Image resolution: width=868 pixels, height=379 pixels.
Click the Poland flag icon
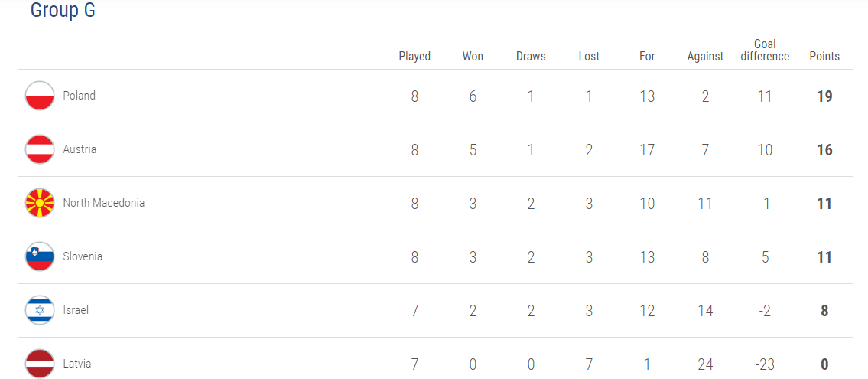(x=40, y=96)
